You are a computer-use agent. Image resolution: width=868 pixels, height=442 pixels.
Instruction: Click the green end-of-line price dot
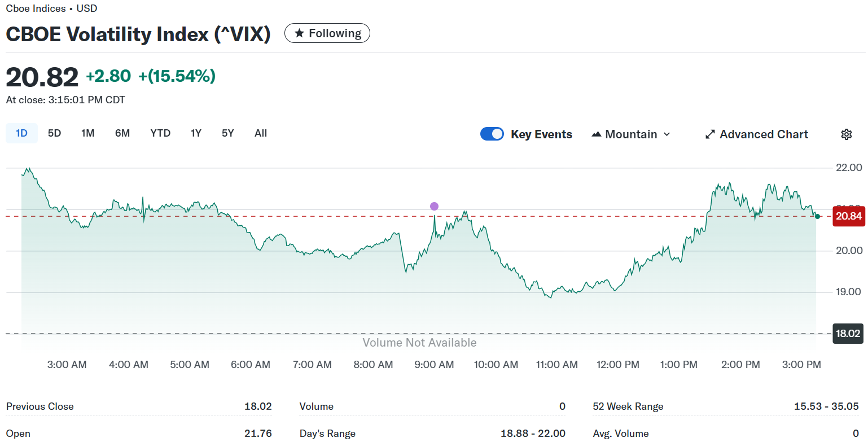click(817, 217)
